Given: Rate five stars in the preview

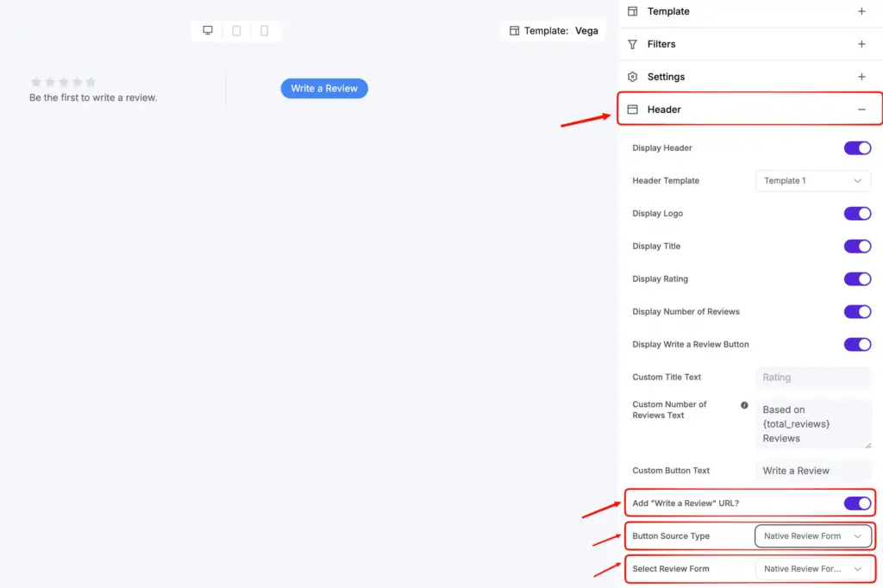Looking at the screenshot, I should click(91, 80).
